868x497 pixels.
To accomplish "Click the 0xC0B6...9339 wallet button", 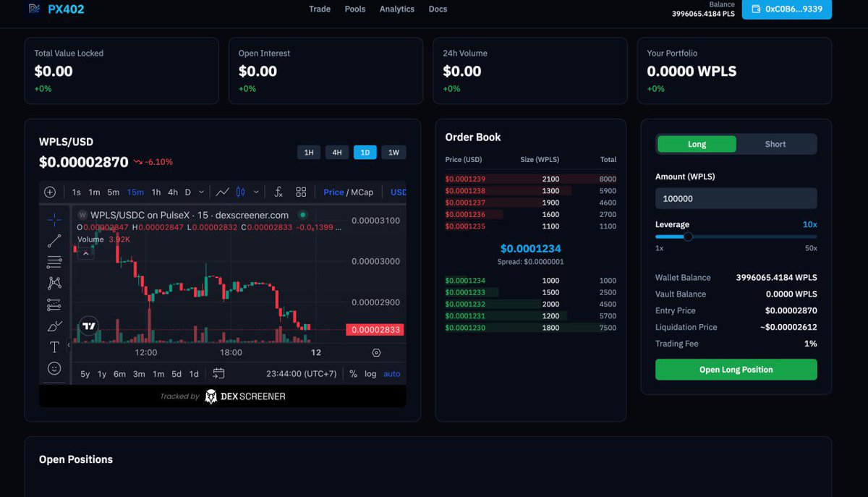I will (x=786, y=9).
